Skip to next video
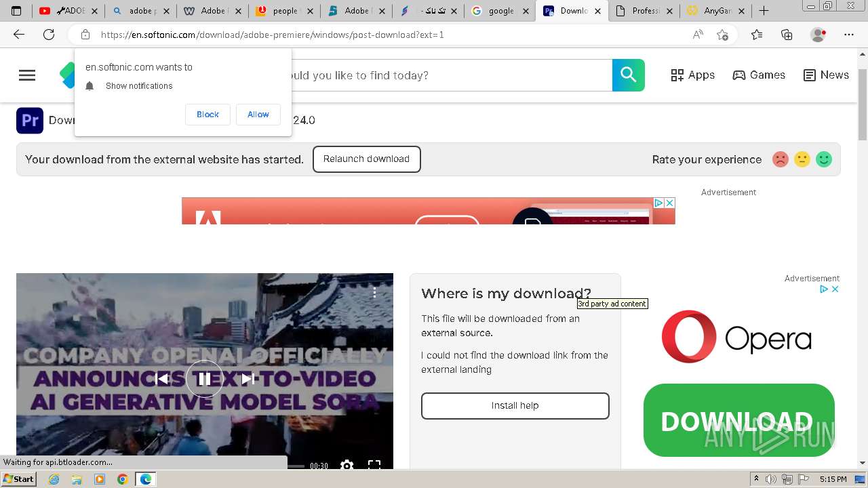This screenshot has width=868, height=488. coord(248,379)
